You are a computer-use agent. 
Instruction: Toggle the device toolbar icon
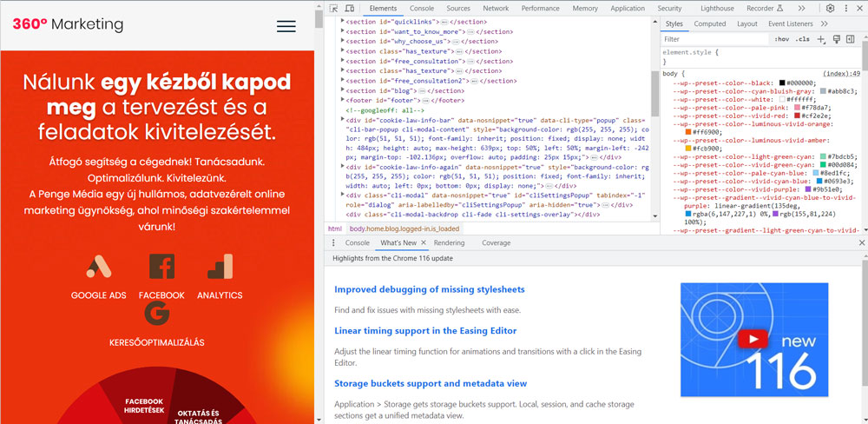(x=349, y=9)
